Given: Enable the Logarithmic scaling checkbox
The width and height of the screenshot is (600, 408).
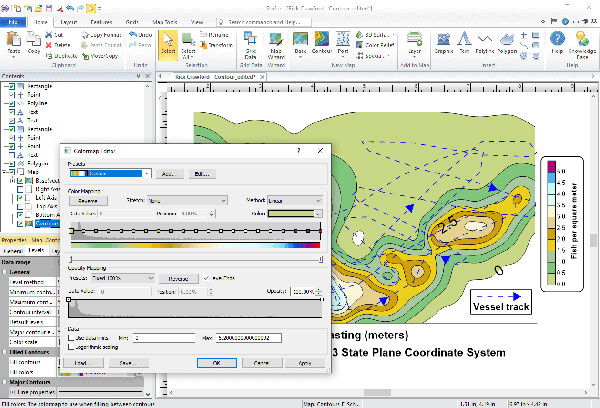Looking at the screenshot, I should point(71,347).
